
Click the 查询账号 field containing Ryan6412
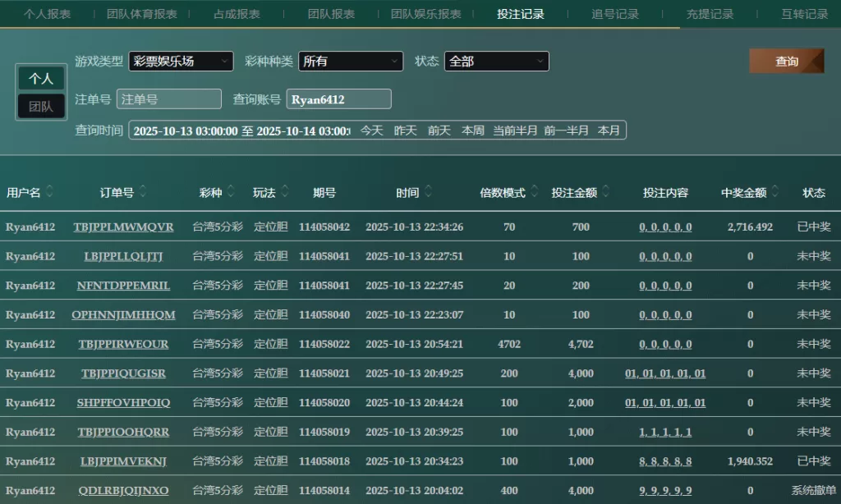tap(338, 99)
